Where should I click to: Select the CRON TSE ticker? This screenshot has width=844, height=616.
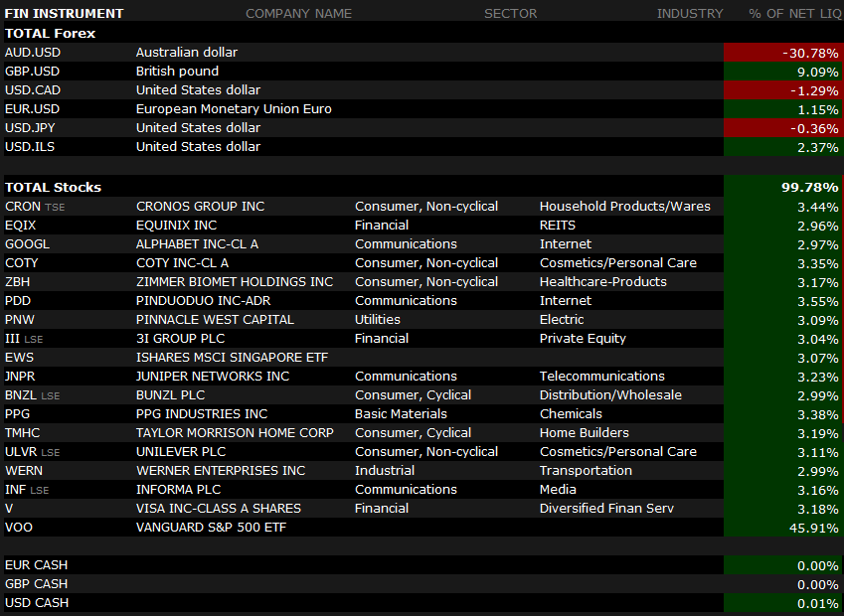pos(35,206)
